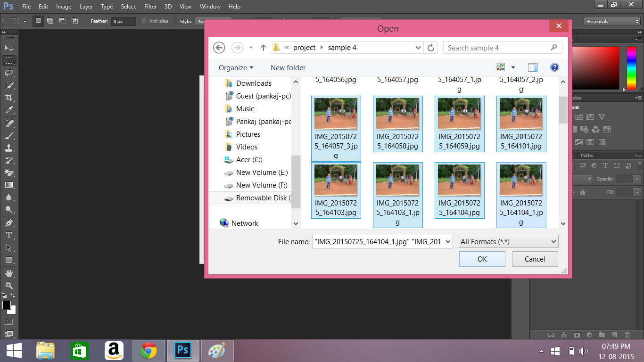Image resolution: width=644 pixels, height=362 pixels.
Task: Open the Window menu
Action: 210,7
